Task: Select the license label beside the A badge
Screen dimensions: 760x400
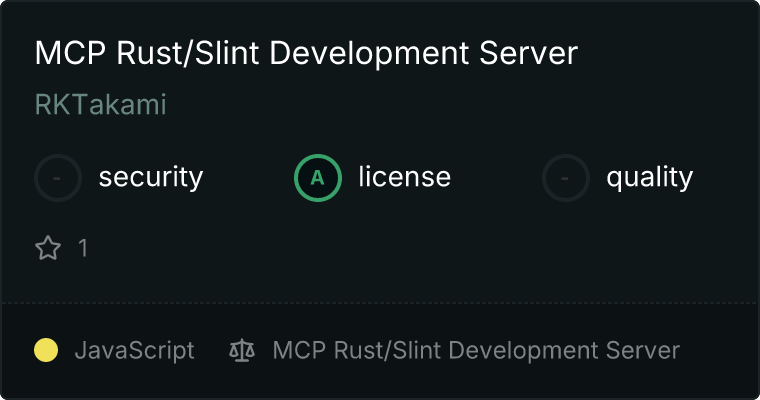Action: pyautogui.click(x=405, y=176)
